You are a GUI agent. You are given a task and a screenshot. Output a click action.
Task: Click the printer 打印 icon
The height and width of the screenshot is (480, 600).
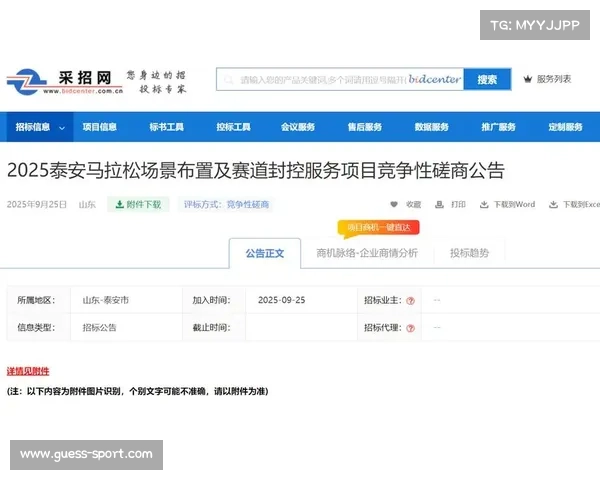[439, 204]
